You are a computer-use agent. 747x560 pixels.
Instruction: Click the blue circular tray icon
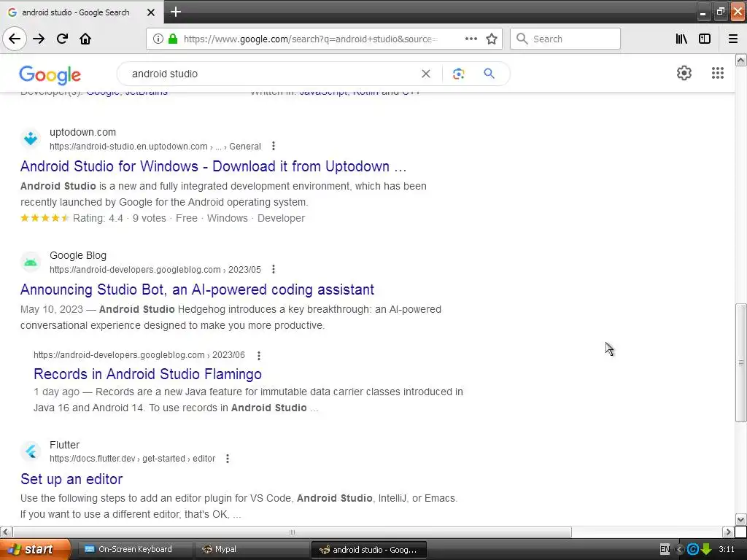(x=693, y=550)
